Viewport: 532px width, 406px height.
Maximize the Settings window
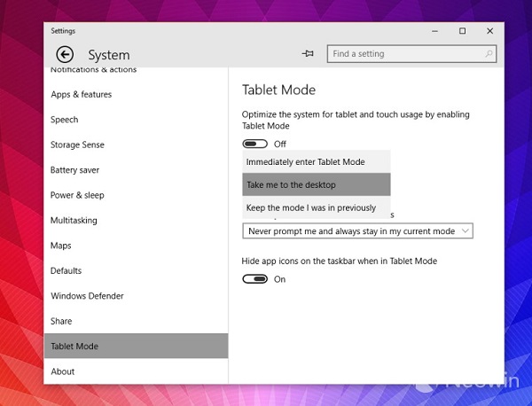pyautogui.click(x=462, y=31)
